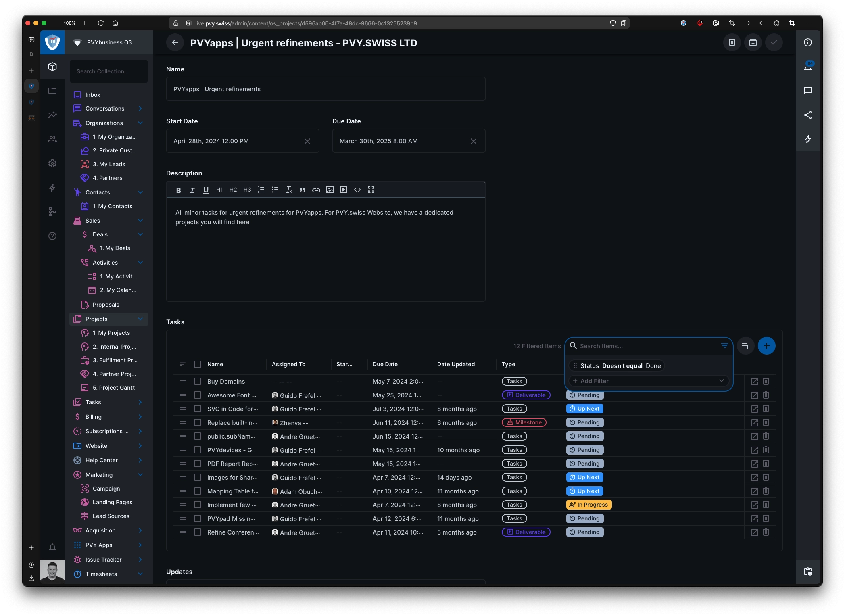Viewport: 845px width, 616px height.
Task: Click the Milestone type badge
Action: coord(524,422)
